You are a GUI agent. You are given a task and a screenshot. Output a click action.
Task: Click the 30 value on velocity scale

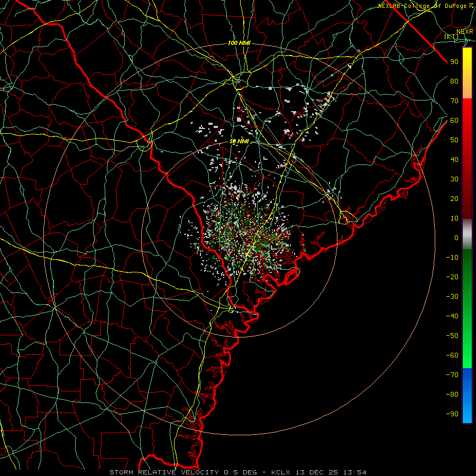[454, 179]
